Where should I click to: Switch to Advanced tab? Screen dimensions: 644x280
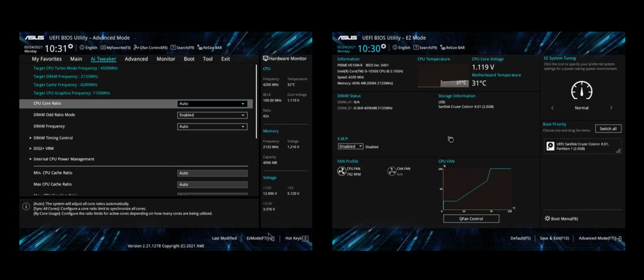pyautogui.click(x=136, y=59)
